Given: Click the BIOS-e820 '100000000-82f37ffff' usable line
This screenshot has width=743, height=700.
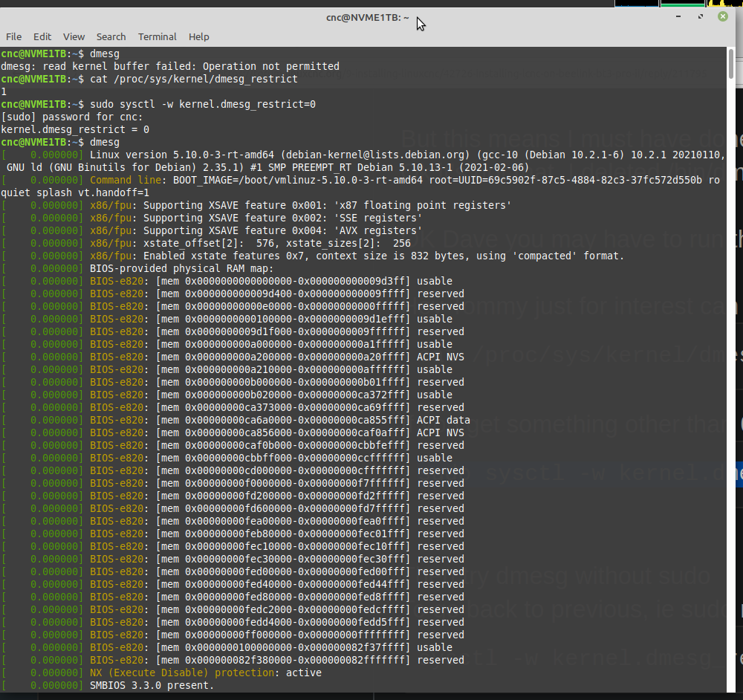Looking at the screenshot, I should click(x=227, y=647).
